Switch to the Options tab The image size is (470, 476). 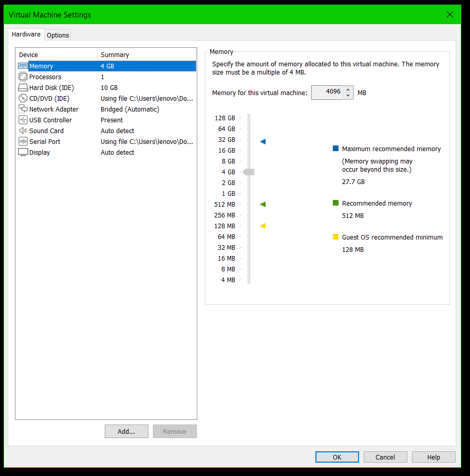tap(58, 35)
